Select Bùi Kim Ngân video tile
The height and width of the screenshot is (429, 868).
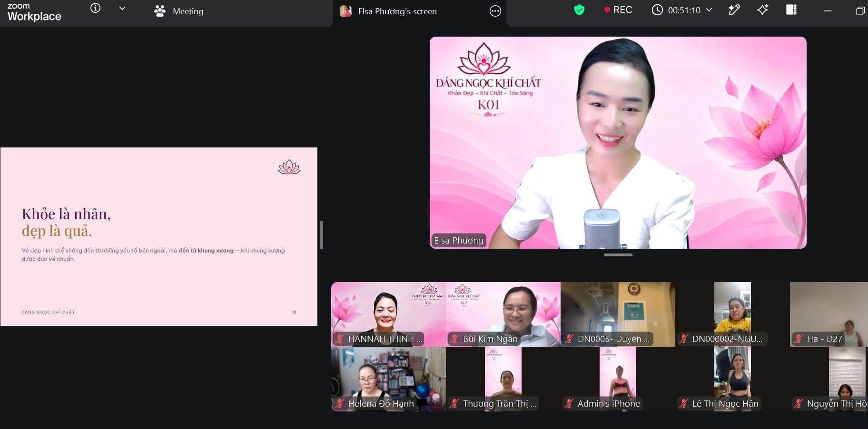point(503,314)
